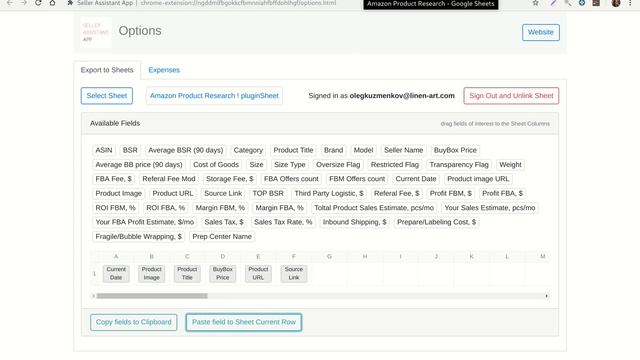
Task: Select the Referal Fee Mod field
Action: (169, 179)
